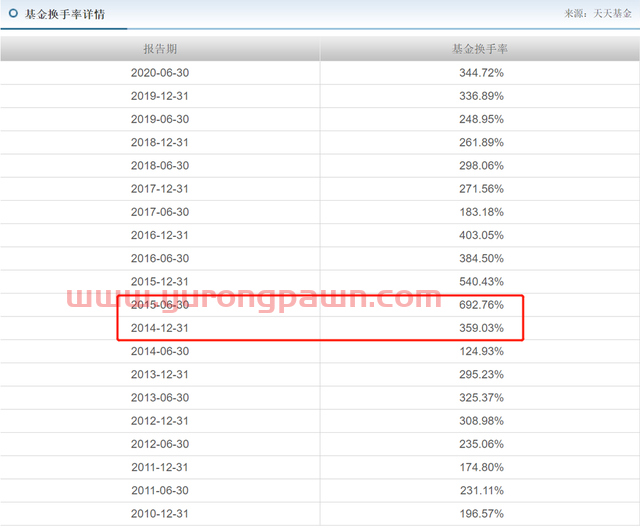Viewport: 640px width, 531px height.
Task: Select the date cell 2018-06-30
Action: pyautogui.click(x=160, y=166)
